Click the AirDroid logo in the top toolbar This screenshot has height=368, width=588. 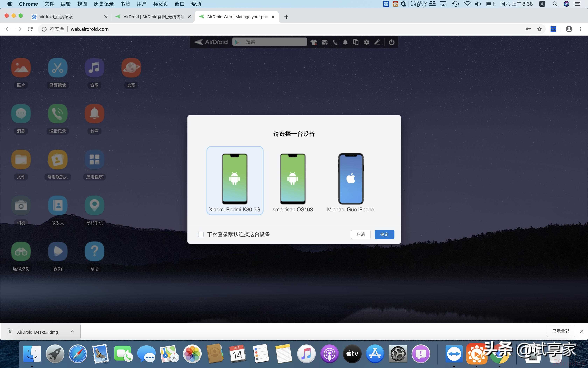211,42
